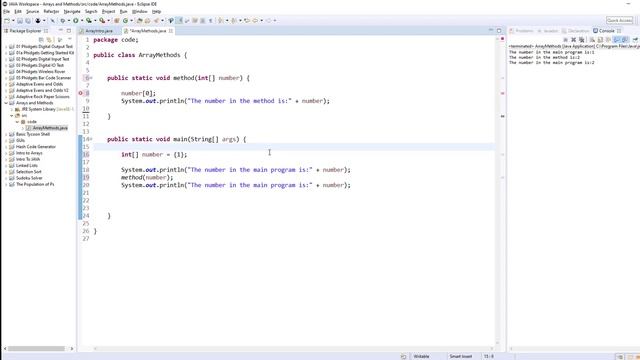Open the File menu

click(x=7, y=11)
